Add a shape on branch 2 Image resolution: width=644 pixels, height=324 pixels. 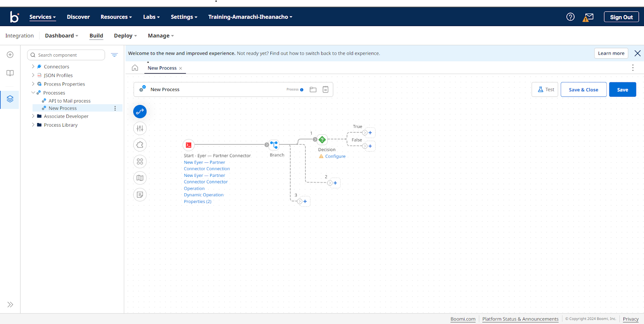tap(335, 183)
